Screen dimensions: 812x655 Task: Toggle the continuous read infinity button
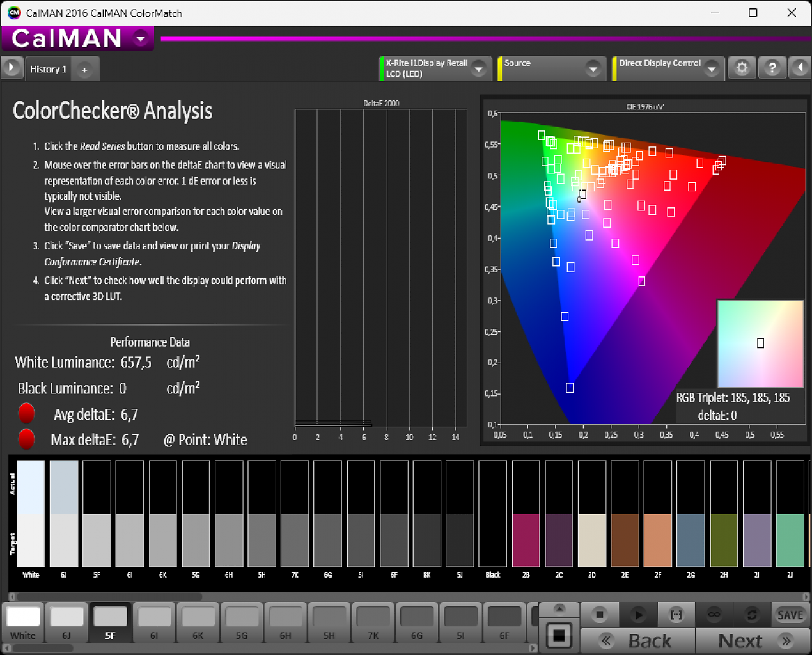[714, 615]
